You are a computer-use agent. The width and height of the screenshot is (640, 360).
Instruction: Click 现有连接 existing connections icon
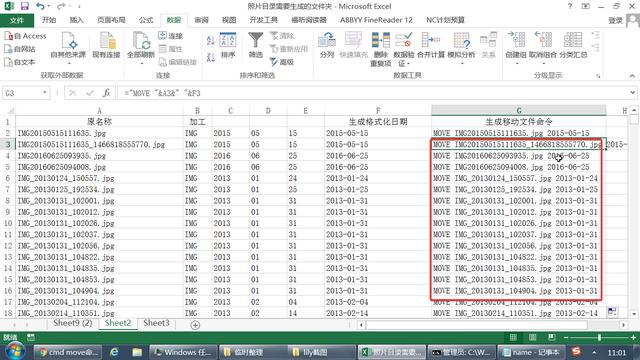tap(106, 45)
